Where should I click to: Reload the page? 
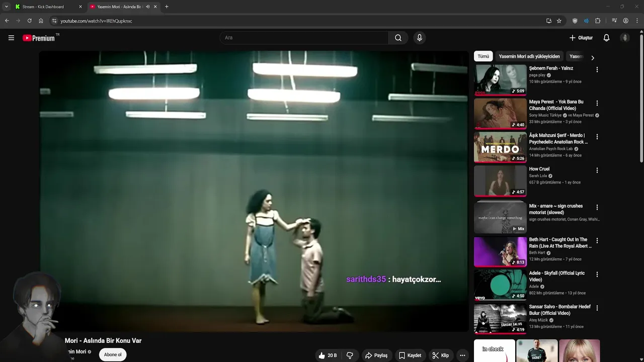pyautogui.click(x=29, y=21)
